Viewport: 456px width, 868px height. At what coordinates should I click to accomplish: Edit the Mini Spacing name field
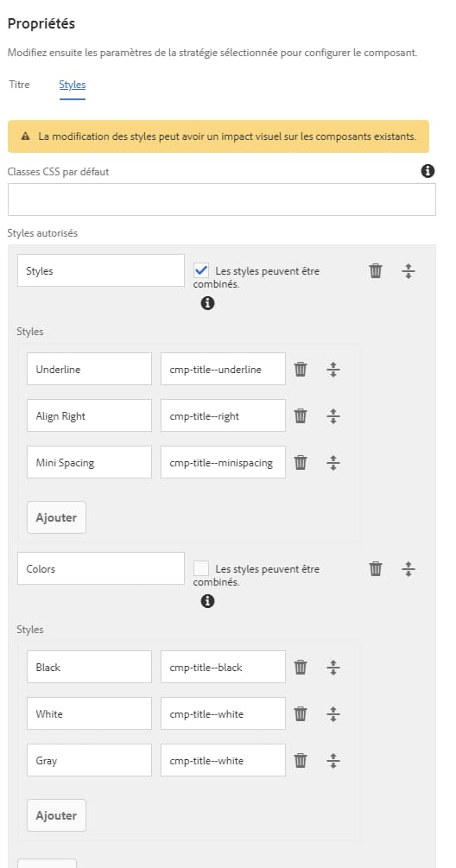click(x=89, y=462)
